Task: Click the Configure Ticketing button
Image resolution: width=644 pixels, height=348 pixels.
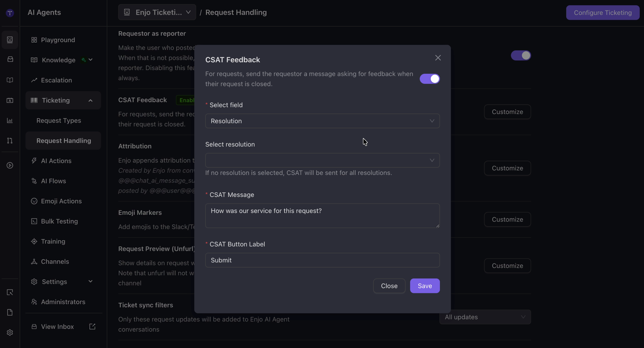Action: click(x=603, y=12)
